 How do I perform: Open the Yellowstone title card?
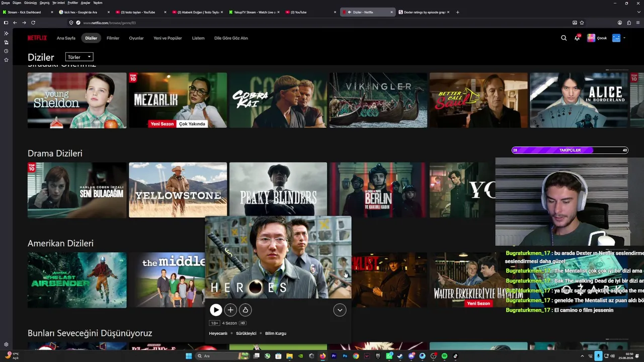tap(178, 190)
